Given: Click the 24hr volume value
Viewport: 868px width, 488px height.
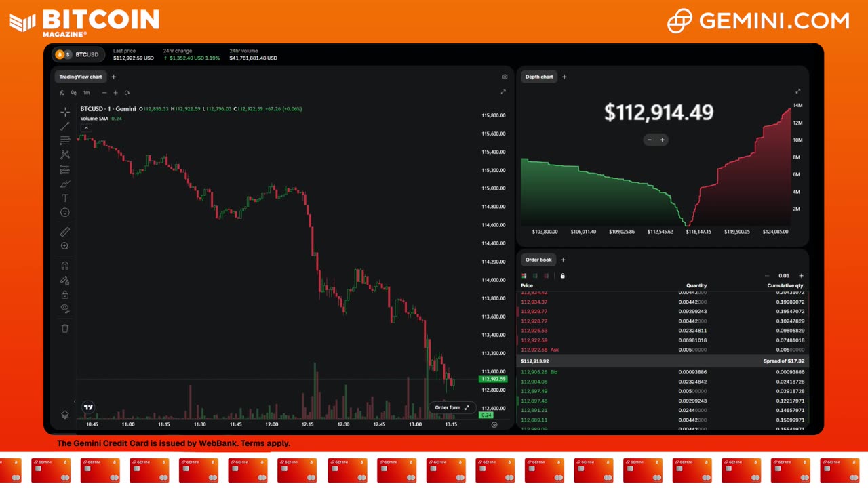Looking at the screenshot, I should [253, 58].
